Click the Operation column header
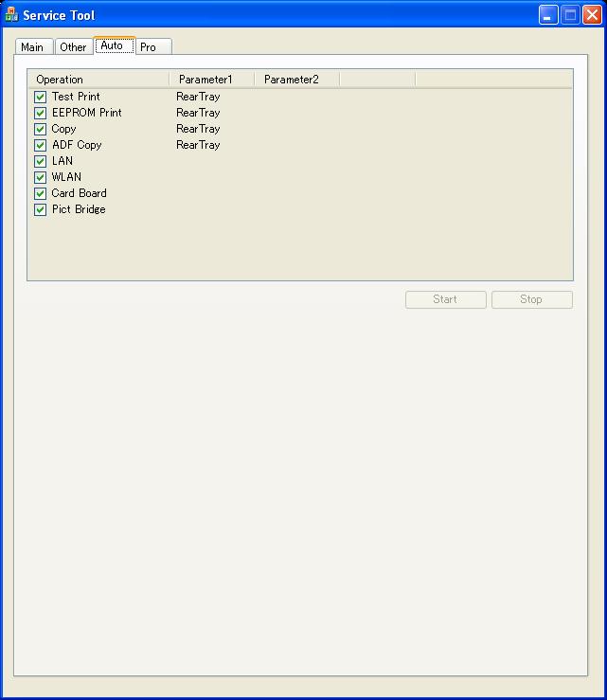This screenshot has width=607, height=700. 98,80
